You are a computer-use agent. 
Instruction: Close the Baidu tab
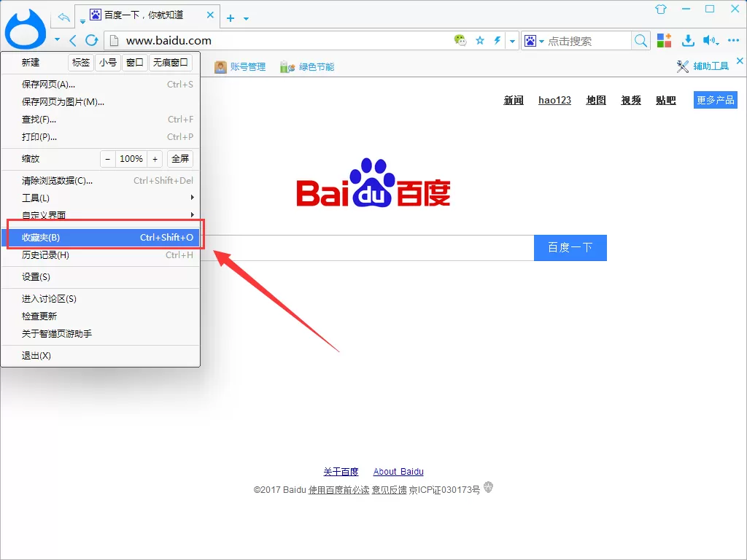(x=210, y=15)
